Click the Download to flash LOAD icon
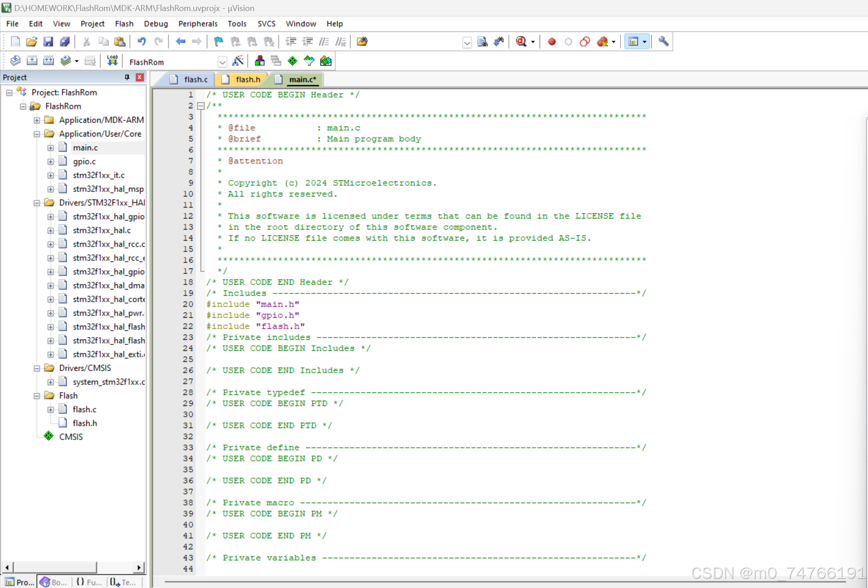 pyautogui.click(x=113, y=61)
